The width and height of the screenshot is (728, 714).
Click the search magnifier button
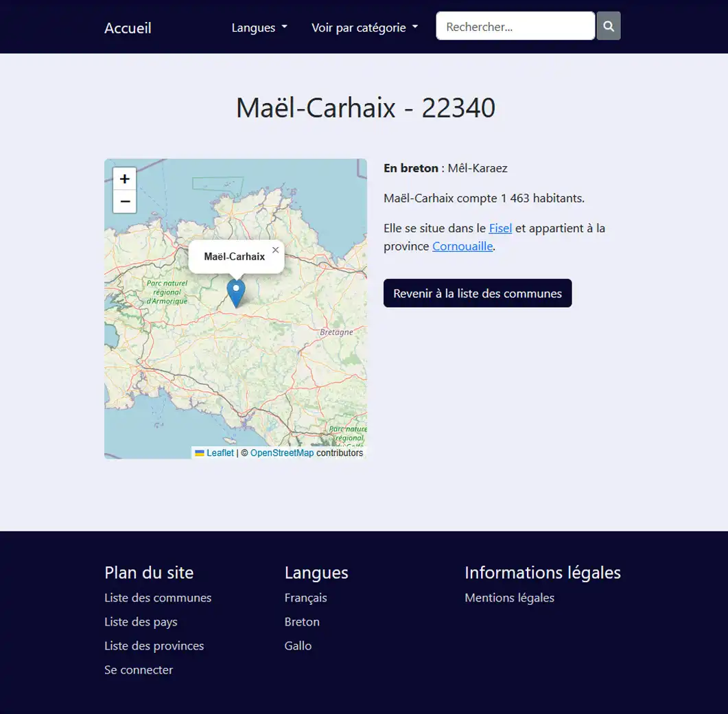(608, 26)
